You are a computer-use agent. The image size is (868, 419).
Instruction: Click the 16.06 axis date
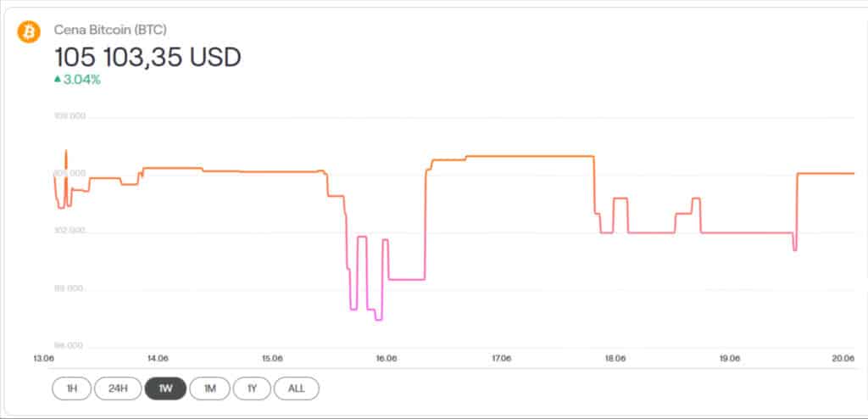point(386,359)
